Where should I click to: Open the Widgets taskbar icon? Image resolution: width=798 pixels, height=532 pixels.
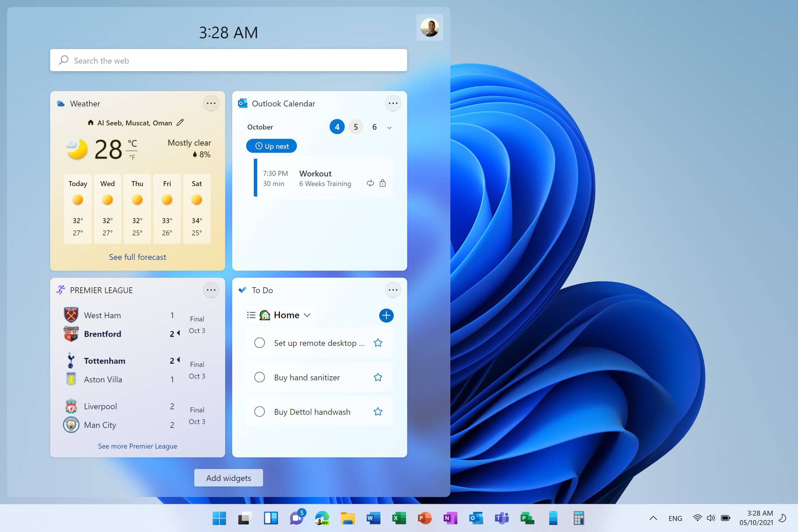pyautogui.click(x=271, y=518)
